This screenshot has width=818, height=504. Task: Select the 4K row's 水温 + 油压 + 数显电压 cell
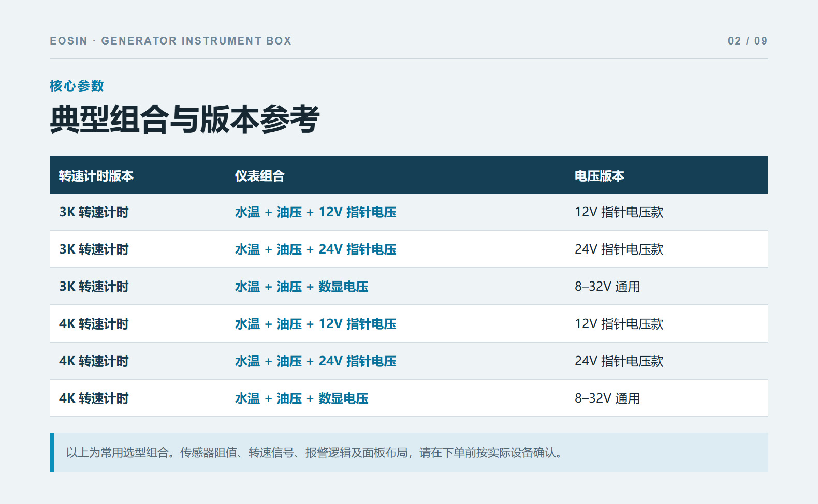click(x=302, y=398)
